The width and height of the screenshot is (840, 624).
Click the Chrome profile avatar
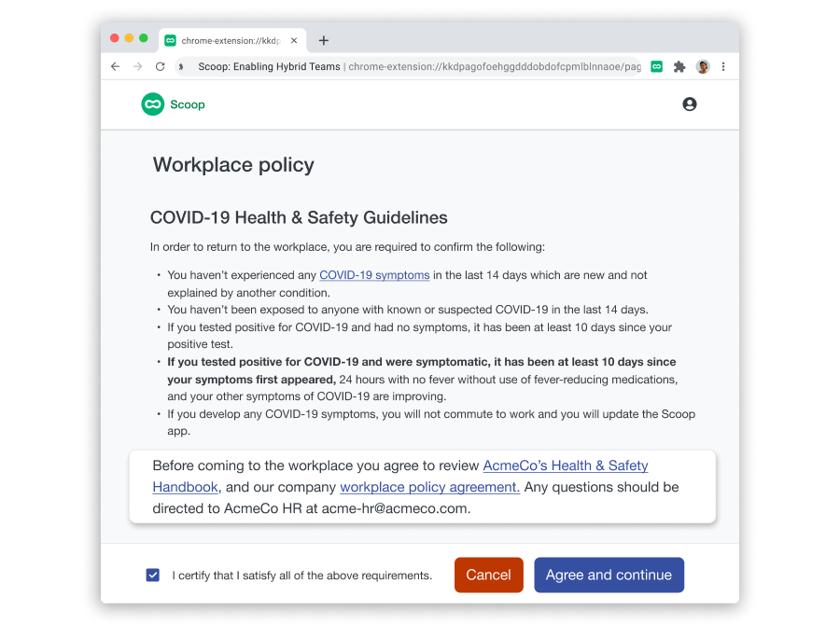(703, 67)
